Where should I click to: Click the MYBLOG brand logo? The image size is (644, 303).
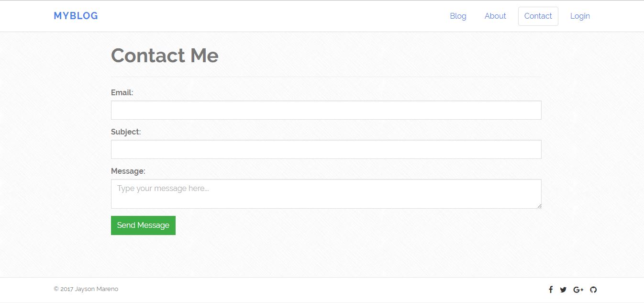[x=76, y=16]
